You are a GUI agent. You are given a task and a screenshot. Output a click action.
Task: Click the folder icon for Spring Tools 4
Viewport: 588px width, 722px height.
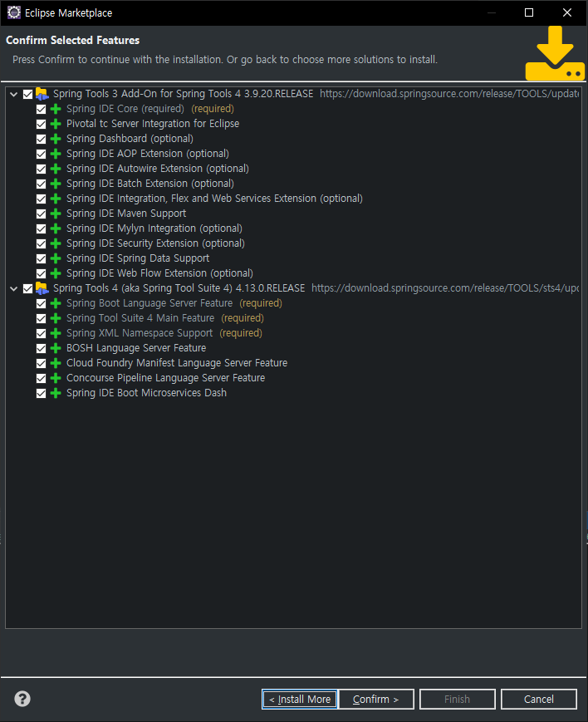42,288
